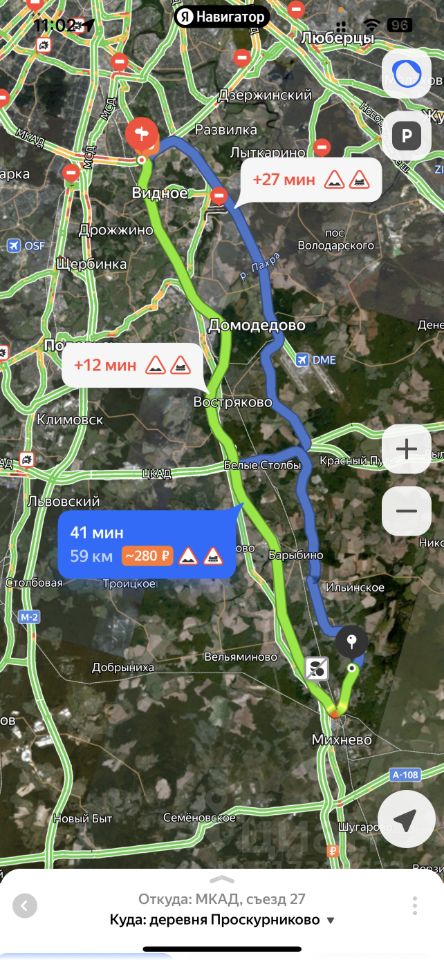The height and width of the screenshot is (960, 444).
Task: Tap the 41 мин 59 км route bubble
Action: tap(147, 544)
